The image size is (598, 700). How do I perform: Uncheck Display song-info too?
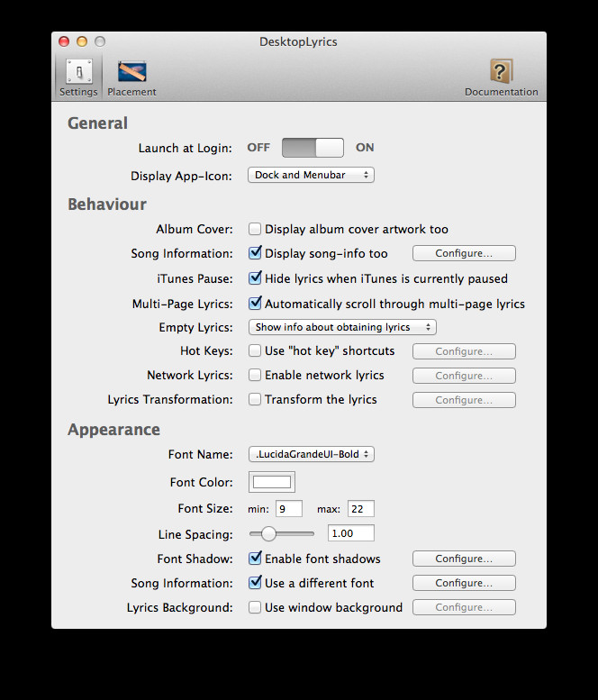pos(255,253)
